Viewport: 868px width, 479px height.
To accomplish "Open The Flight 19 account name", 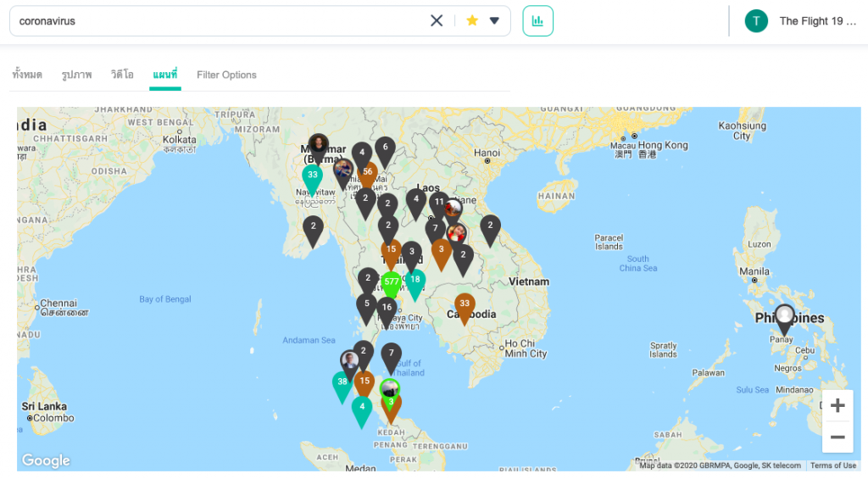I will pos(818,21).
